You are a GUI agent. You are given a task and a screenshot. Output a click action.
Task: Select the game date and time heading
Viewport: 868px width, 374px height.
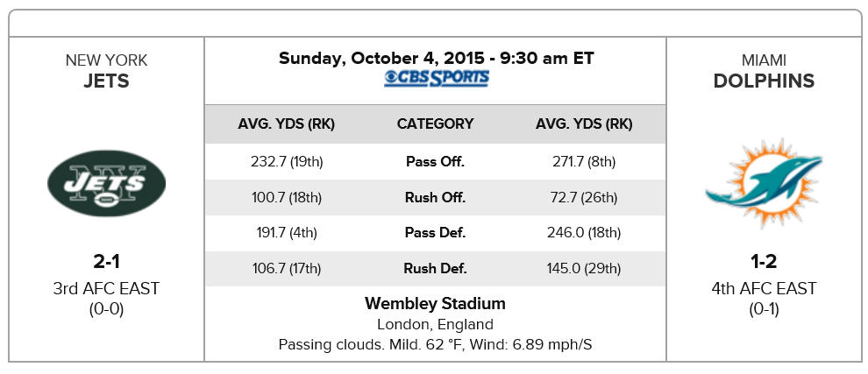coord(436,59)
